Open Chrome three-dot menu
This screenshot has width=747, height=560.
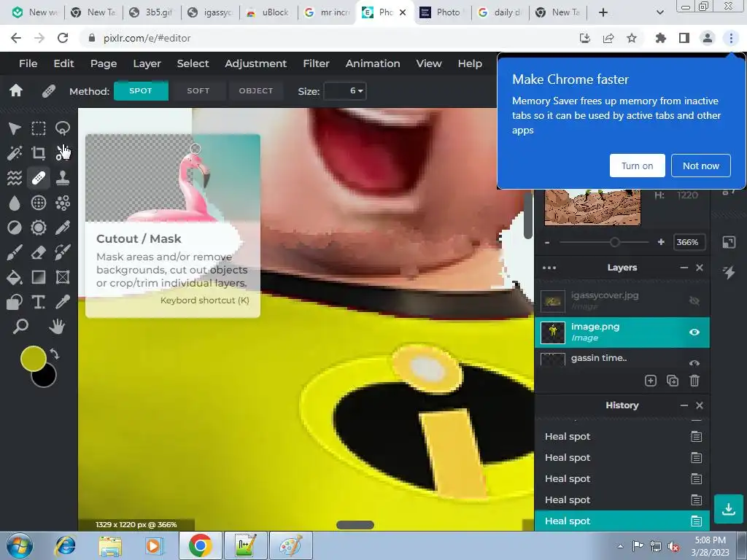pyautogui.click(x=731, y=38)
